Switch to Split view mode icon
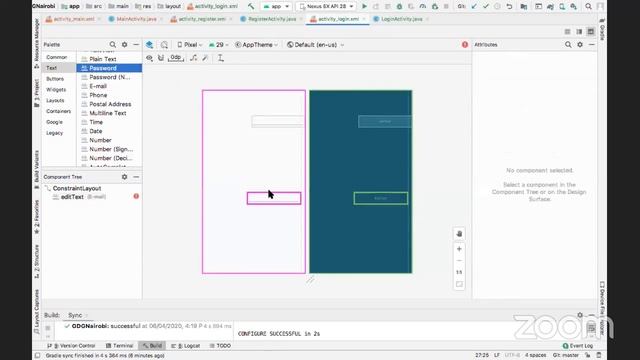640x360 pixels. [579, 31]
